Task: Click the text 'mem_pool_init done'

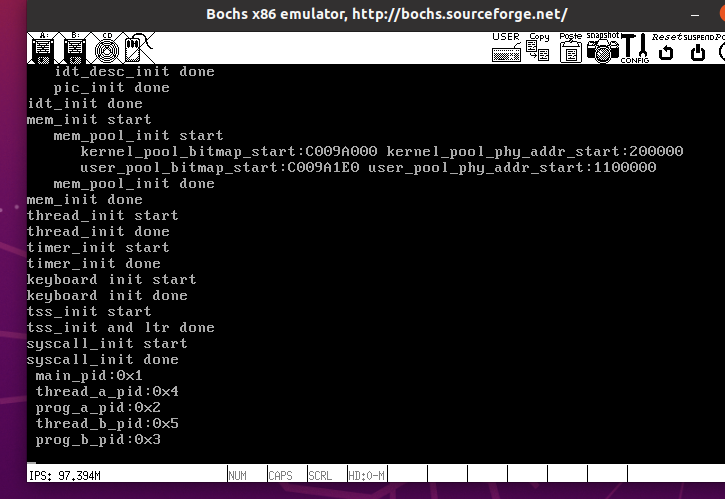Action: pyautogui.click(x=134, y=184)
